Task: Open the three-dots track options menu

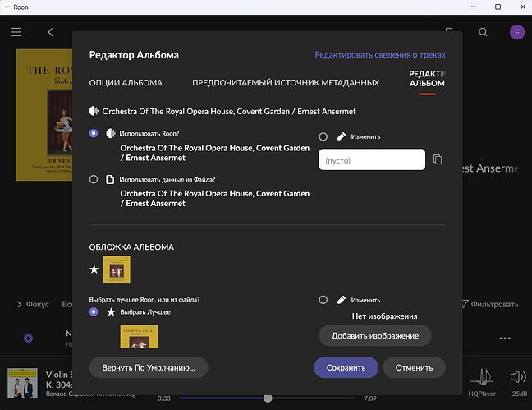Action: (505, 338)
